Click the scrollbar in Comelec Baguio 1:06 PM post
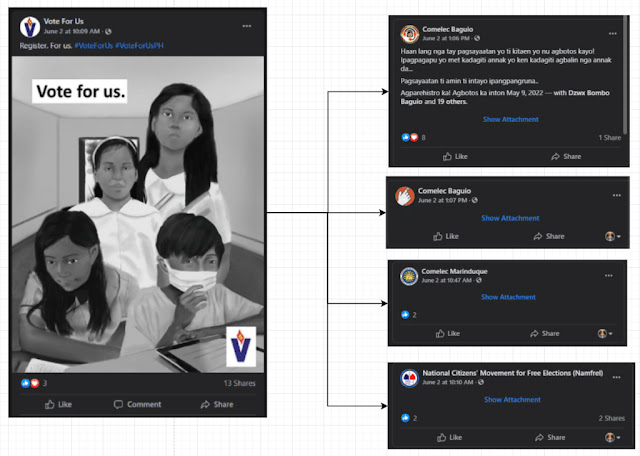This screenshot has height=456, width=640. 625,75
